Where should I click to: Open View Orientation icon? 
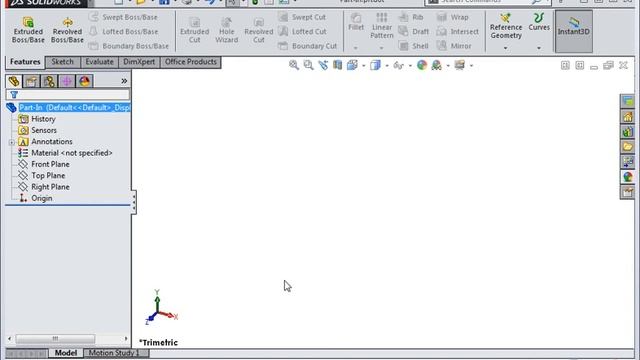click(352, 65)
